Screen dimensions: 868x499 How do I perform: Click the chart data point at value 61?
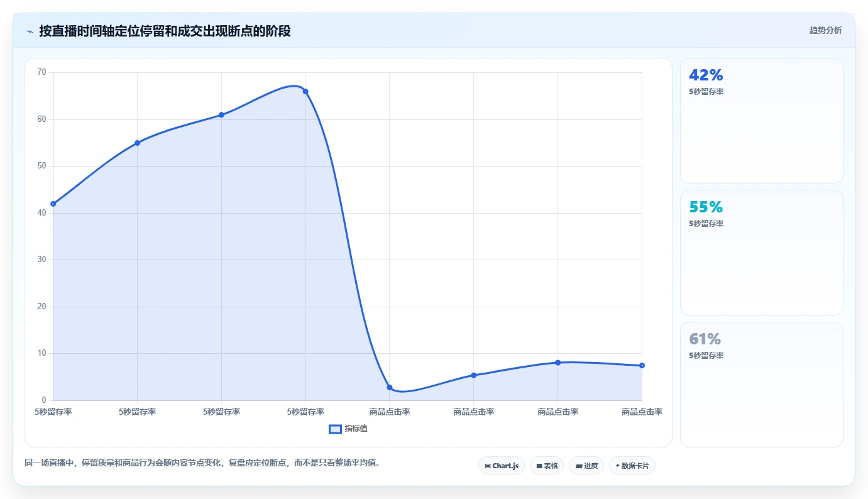pos(221,115)
